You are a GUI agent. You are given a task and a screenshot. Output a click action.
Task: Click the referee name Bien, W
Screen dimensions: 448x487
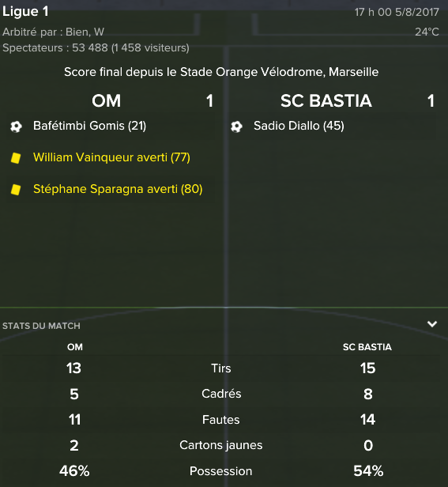pos(85,32)
